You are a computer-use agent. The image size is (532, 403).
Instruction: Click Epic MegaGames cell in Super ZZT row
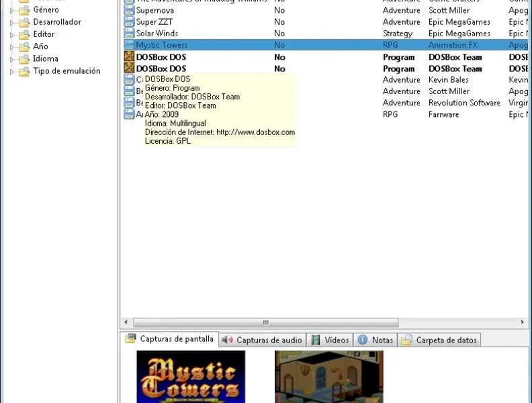(459, 22)
